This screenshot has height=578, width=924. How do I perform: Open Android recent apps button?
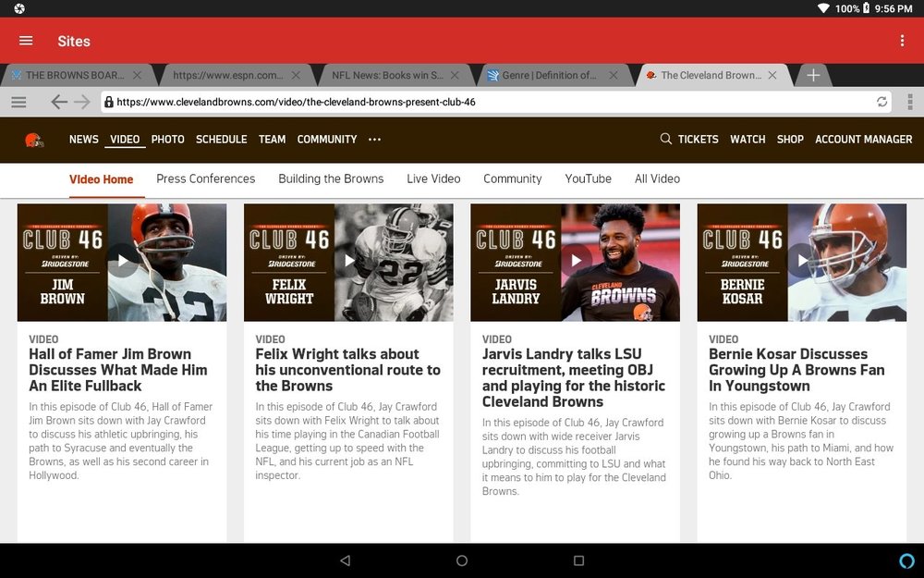click(578, 560)
